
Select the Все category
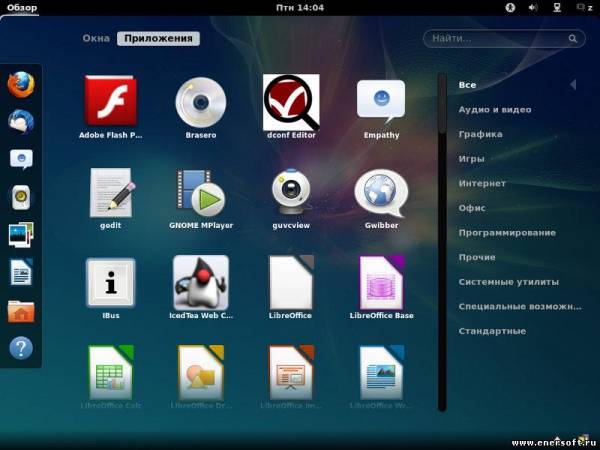pyautogui.click(x=467, y=85)
